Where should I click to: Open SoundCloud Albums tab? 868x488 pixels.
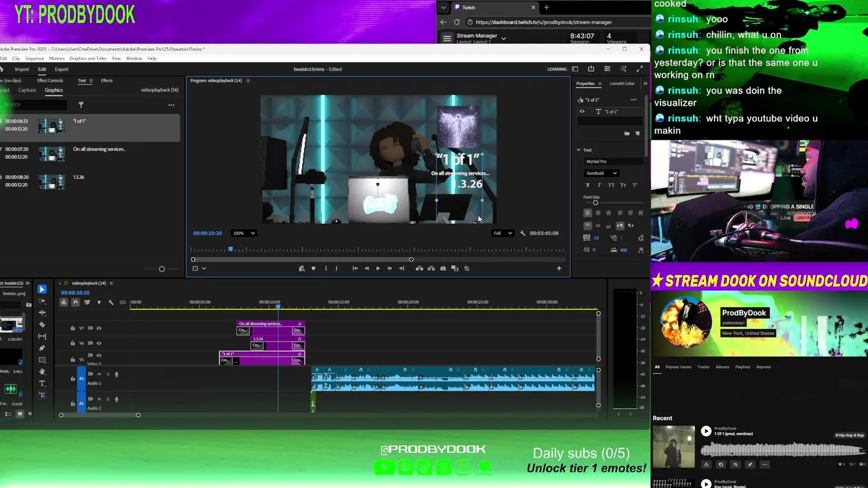coord(722,367)
